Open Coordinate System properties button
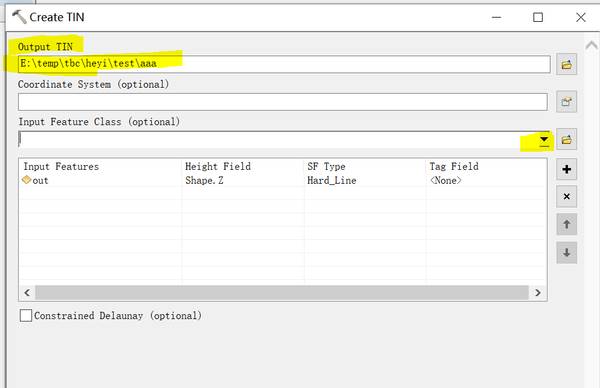The height and width of the screenshot is (388, 600). [566, 102]
